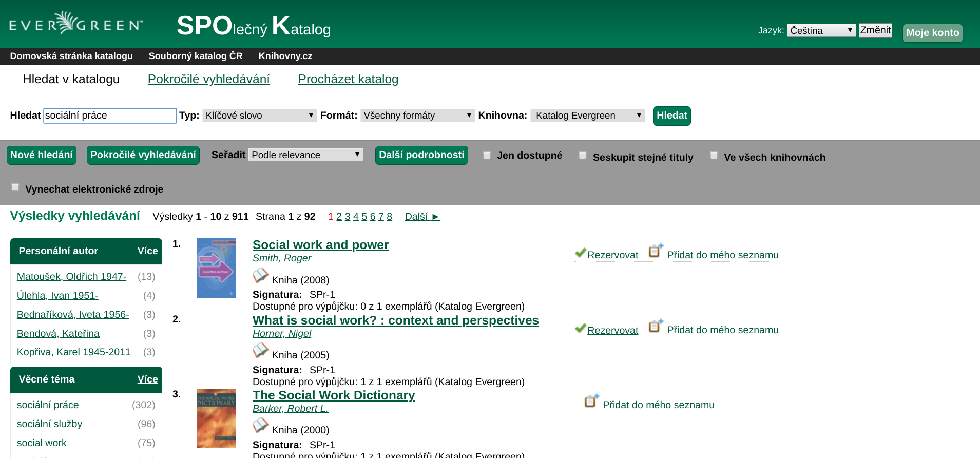Click add-to-list clipboard icon for The Social Work Dictionary
Viewport: 980px width, 458px height.
point(591,400)
